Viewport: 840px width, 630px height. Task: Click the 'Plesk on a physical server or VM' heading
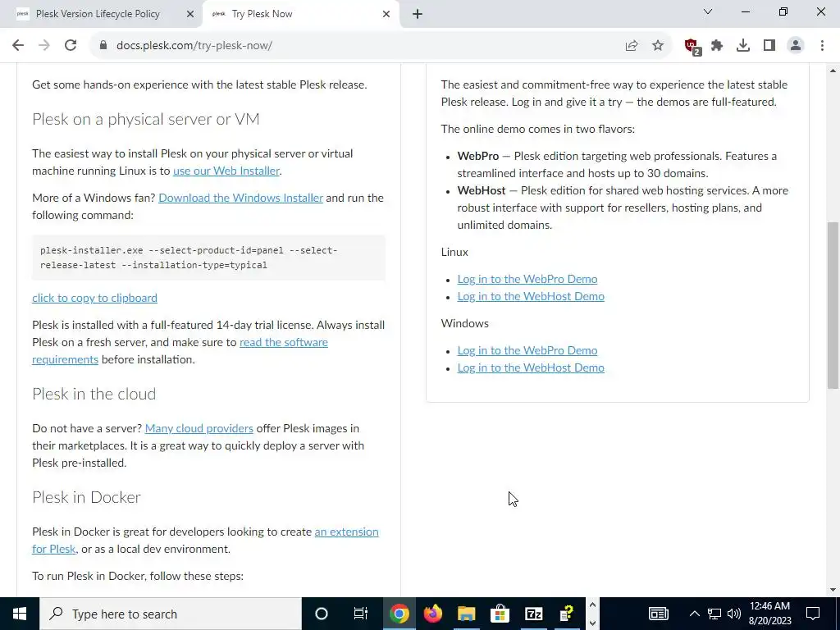(146, 119)
